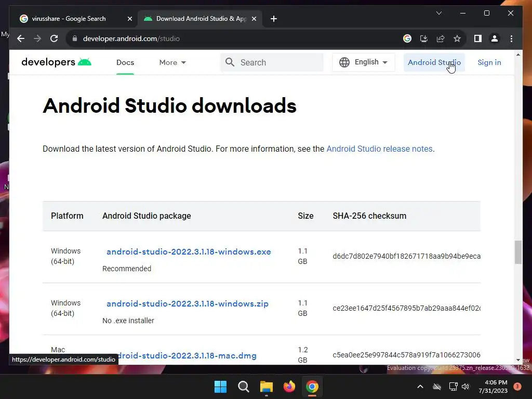Open Chrome's three-dot menu
532x399 pixels.
tap(511, 38)
